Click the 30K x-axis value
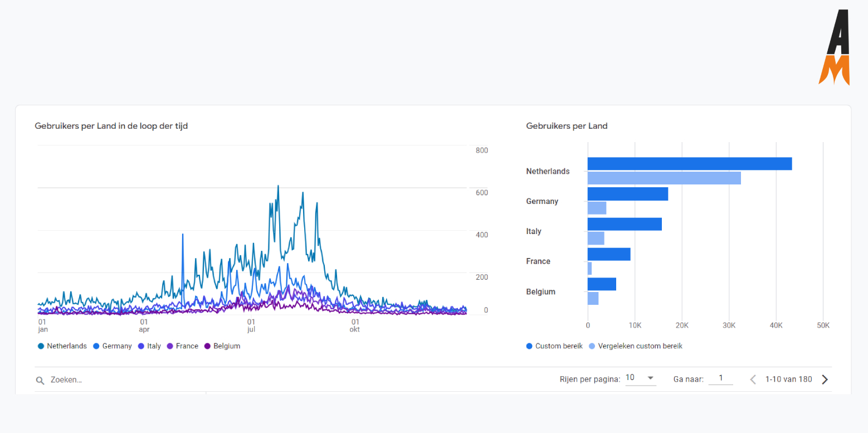The image size is (868, 433). click(729, 325)
